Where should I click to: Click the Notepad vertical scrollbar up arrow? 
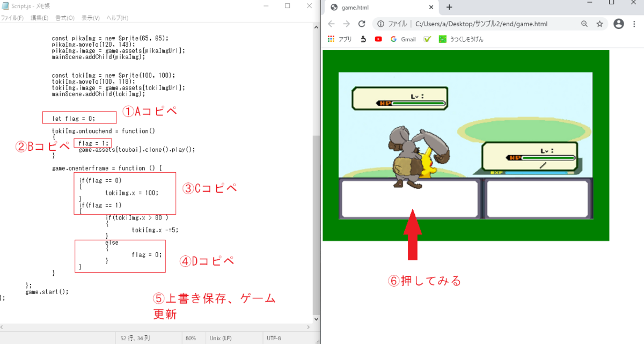click(317, 27)
